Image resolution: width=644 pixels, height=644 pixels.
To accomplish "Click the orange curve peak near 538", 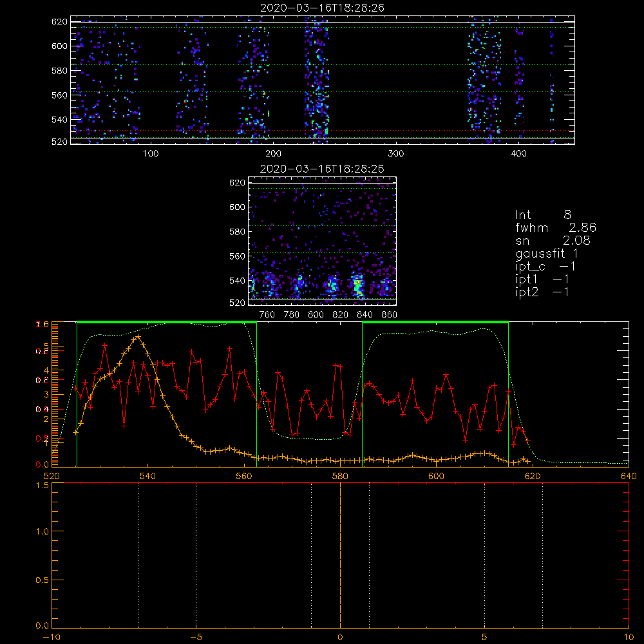I will click(138, 336).
